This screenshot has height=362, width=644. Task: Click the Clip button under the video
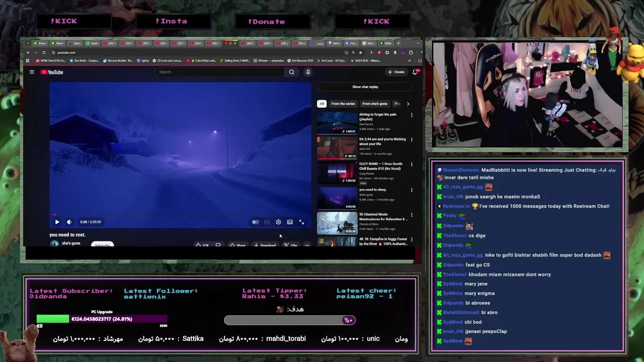point(290,245)
